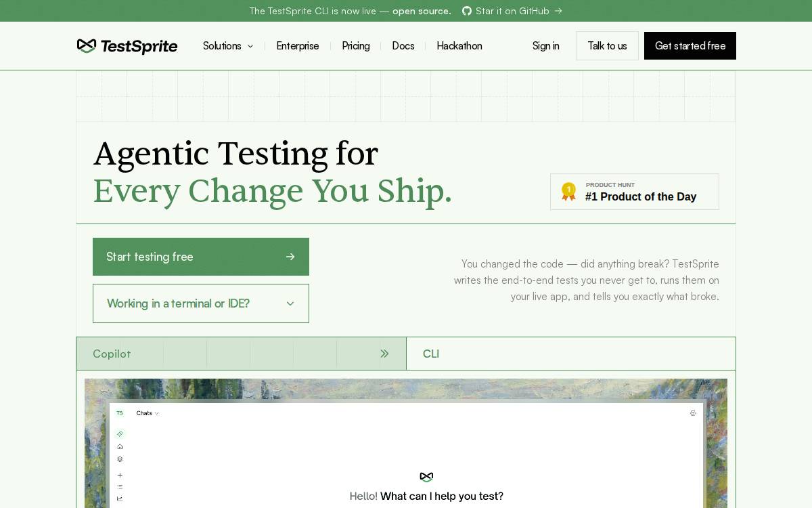Click the list icon in preview sidebar
The width and height of the screenshot is (812, 508).
pos(120,486)
